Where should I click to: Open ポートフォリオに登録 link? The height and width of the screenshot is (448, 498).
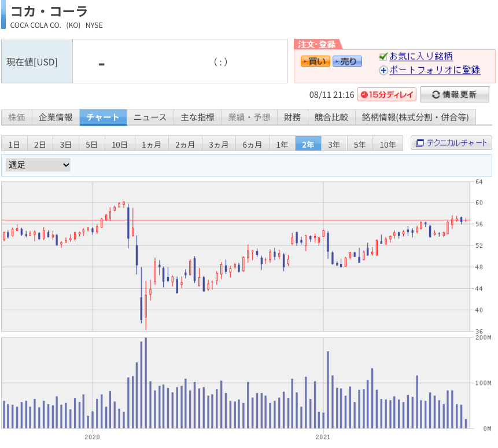pyautogui.click(x=435, y=70)
